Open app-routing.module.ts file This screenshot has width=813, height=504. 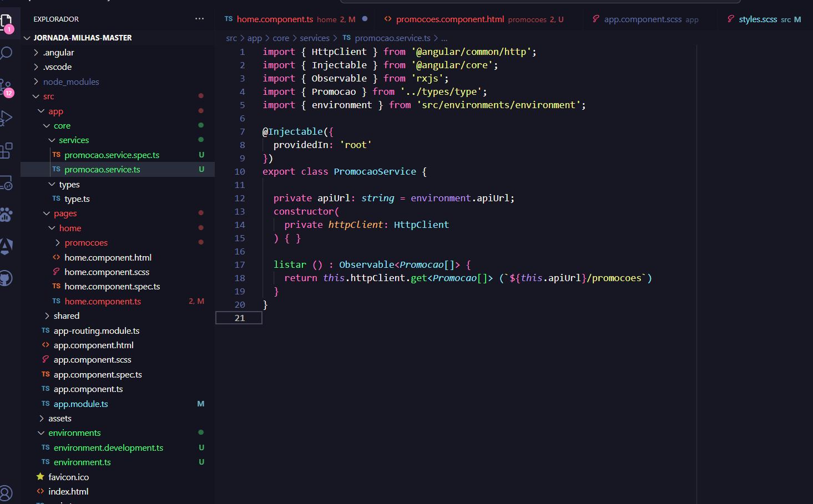coord(97,331)
